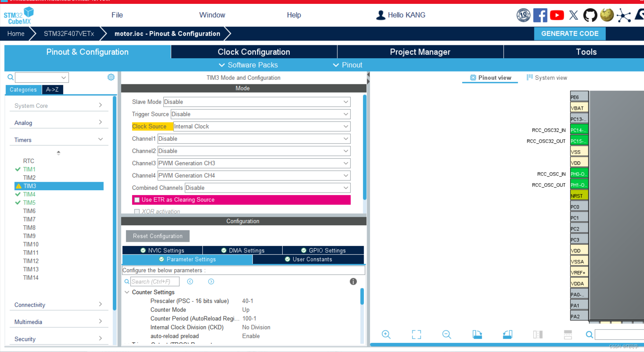Click the parameter search magnifier icon
Viewport: 644px width, 352px height.
click(x=127, y=281)
